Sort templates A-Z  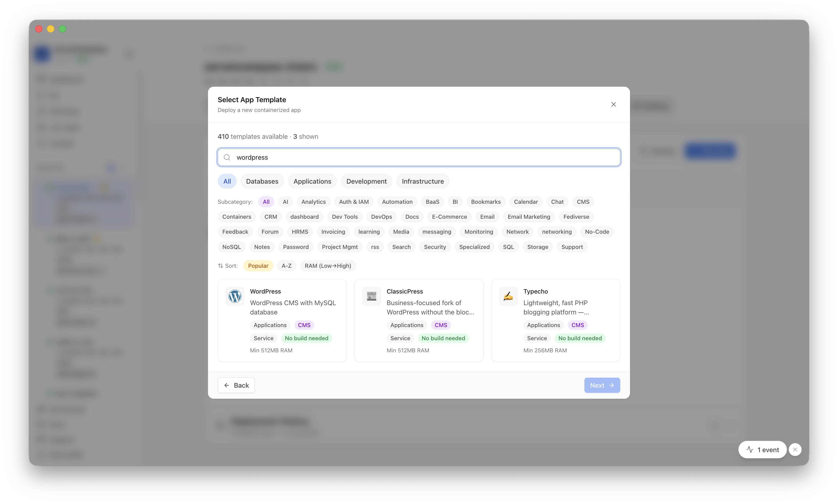pyautogui.click(x=286, y=266)
